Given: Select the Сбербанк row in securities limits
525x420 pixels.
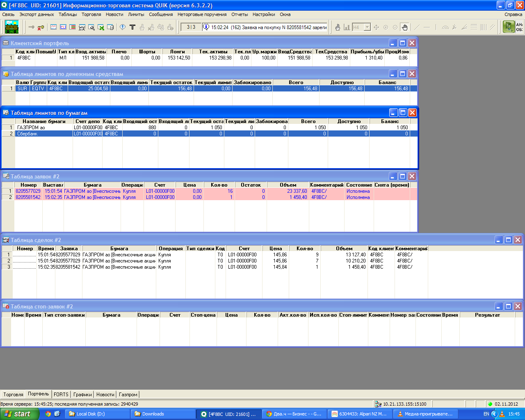Looking at the screenshot, I should coord(209,134).
